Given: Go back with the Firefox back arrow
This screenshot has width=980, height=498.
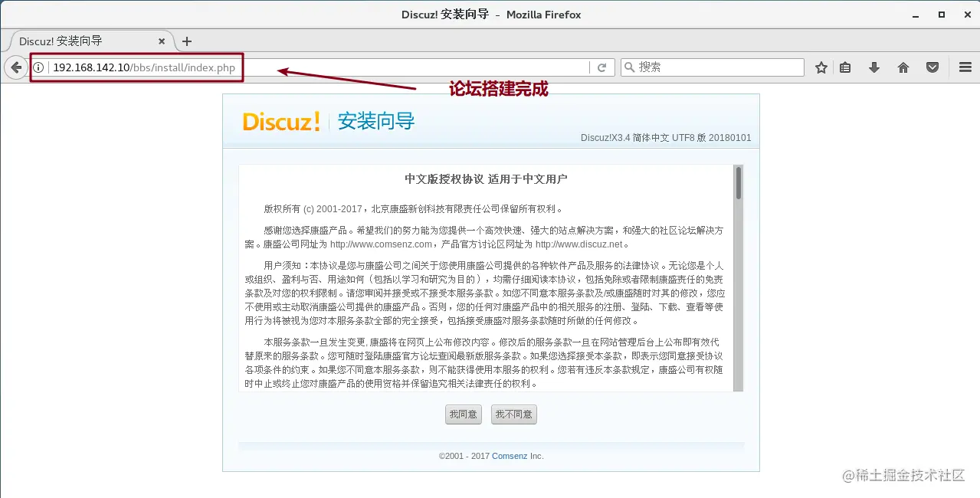Looking at the screenshot, I should pyautogui.click(x=15, y=67).
